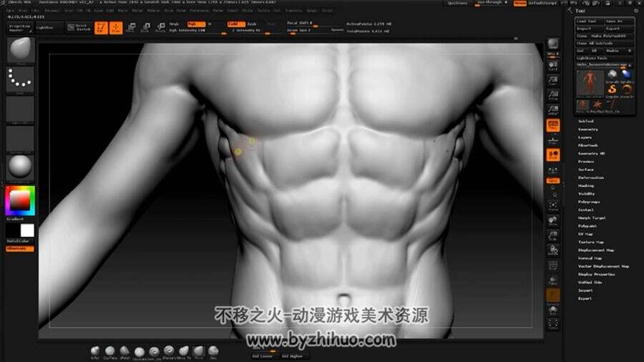Click the BPR render icon
The image size is (644, 362).
point(553,44)
